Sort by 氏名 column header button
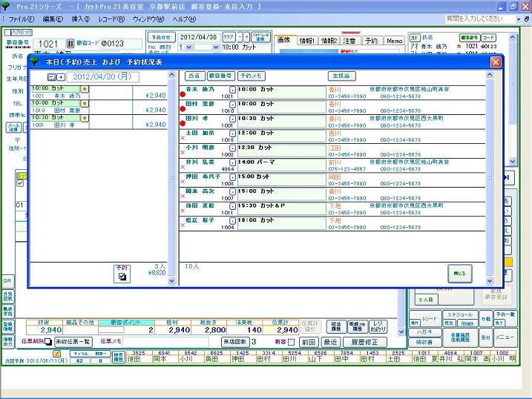 click(194, 76)
